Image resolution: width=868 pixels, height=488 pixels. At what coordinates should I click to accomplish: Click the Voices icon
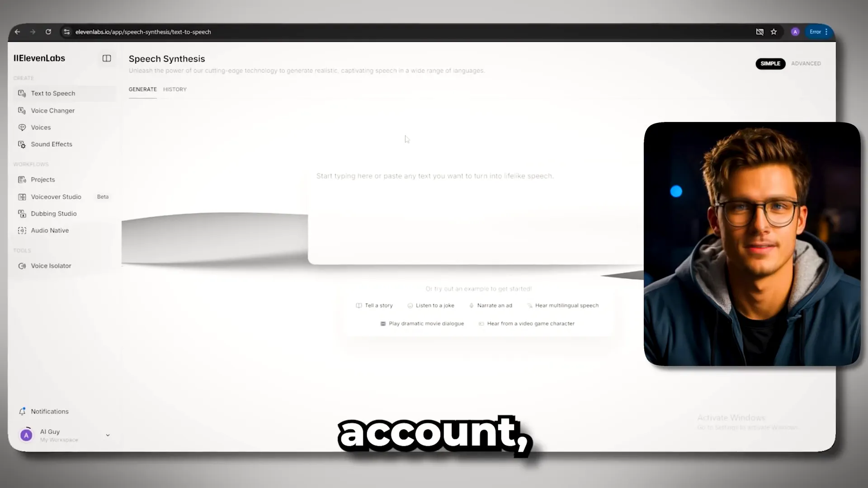pyautogui.click(x=22, y=127)
